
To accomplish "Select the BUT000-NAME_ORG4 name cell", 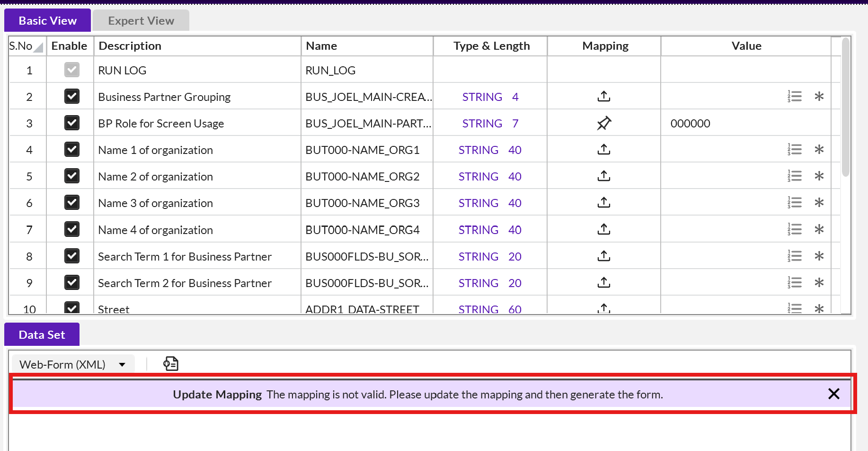I will pyautogui.click(x=367, y=230).
